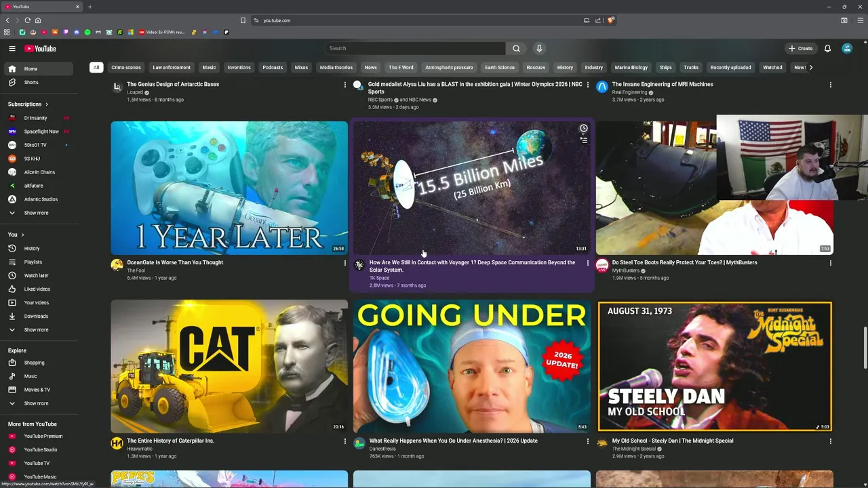Image resolution: width=868 pixels, height=488 pixels.
Task: Open YouTube Studio link
Action: [x=37, y=449]
